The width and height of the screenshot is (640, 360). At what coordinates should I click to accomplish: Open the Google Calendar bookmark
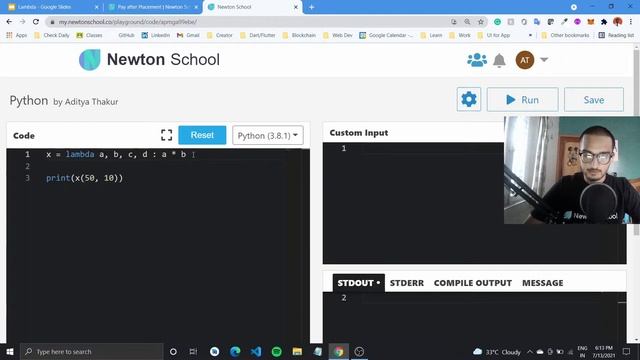coord(386,36)
